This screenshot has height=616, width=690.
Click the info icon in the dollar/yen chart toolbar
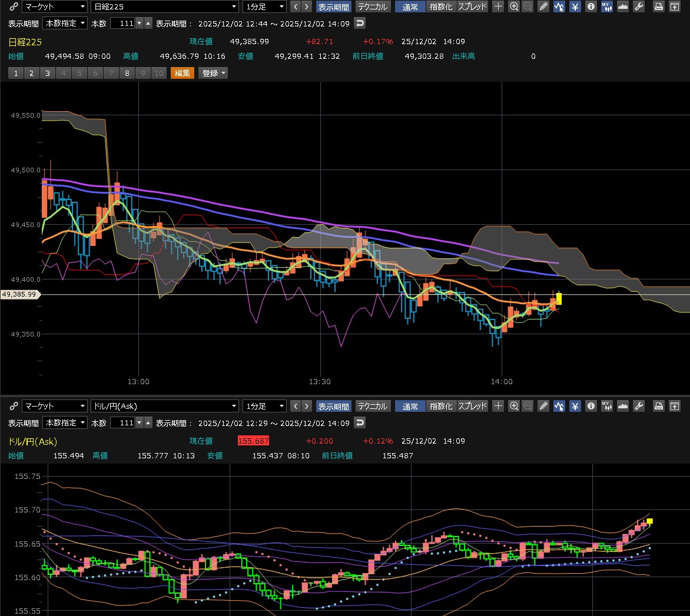point(591,406)
